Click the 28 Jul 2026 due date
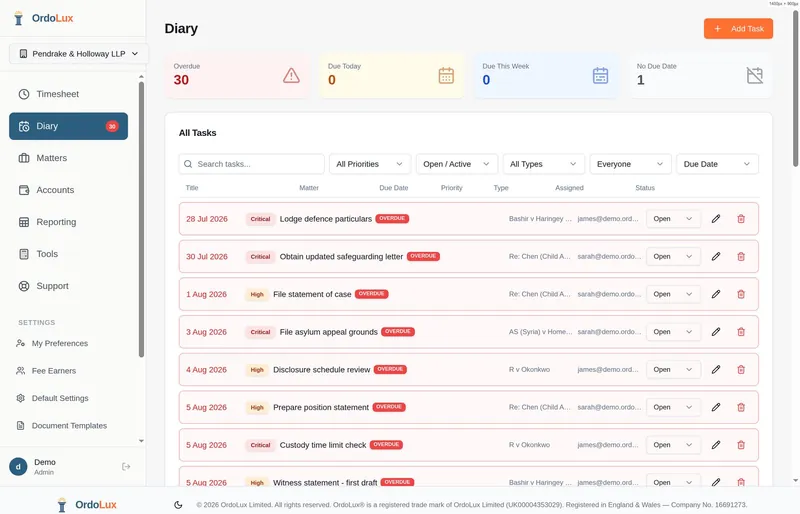 point(207,219)
